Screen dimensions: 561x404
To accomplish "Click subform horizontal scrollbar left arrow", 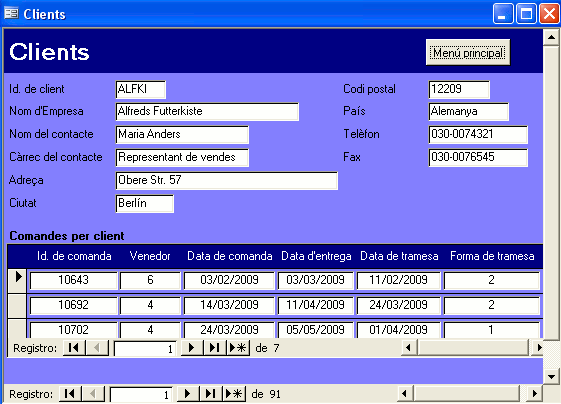I will point(409,347).
